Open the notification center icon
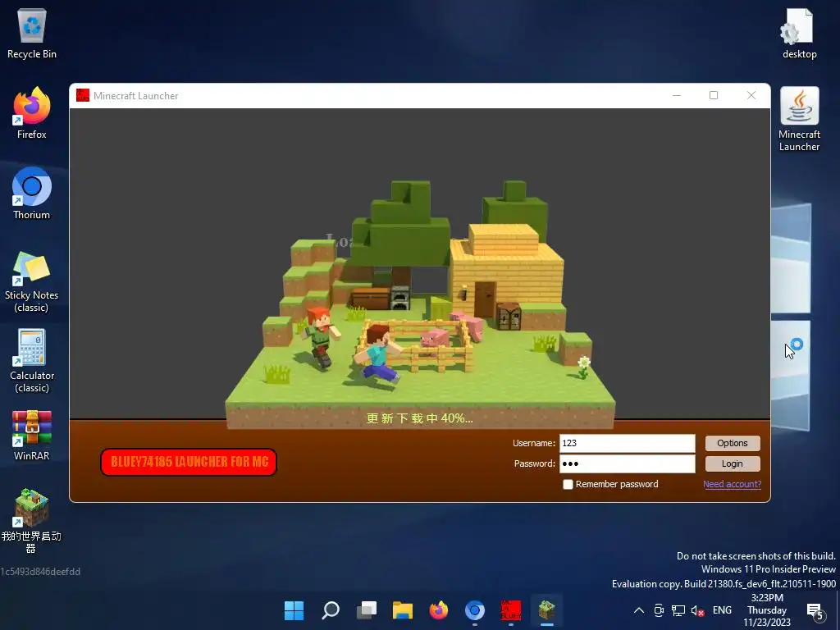This screenshot has height=630, width=840. [x=815, y=611]
